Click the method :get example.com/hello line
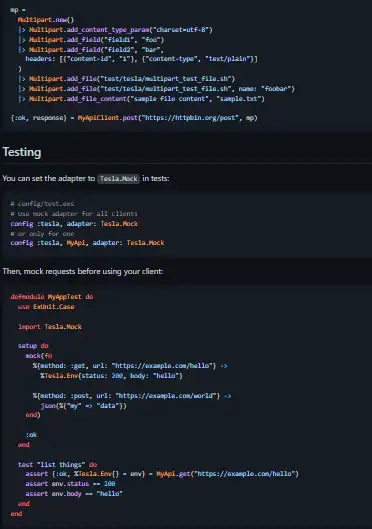The width and height of the screenshot is (372, 529). point(130,366)
